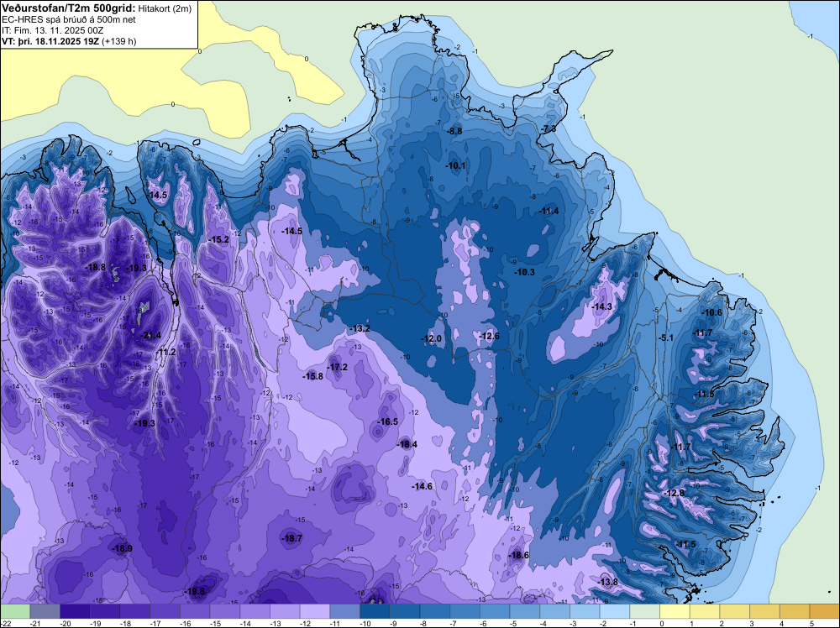Screen dimensions: 840x628
Task: Select the -12.6 temperature label
Action: click(489, 336)
